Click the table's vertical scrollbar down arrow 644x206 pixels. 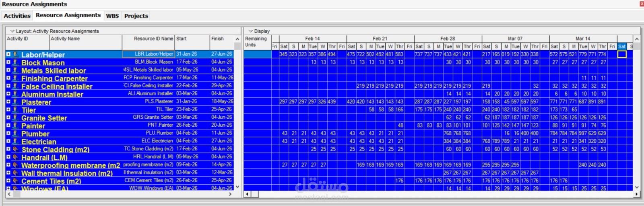(237, 187)
